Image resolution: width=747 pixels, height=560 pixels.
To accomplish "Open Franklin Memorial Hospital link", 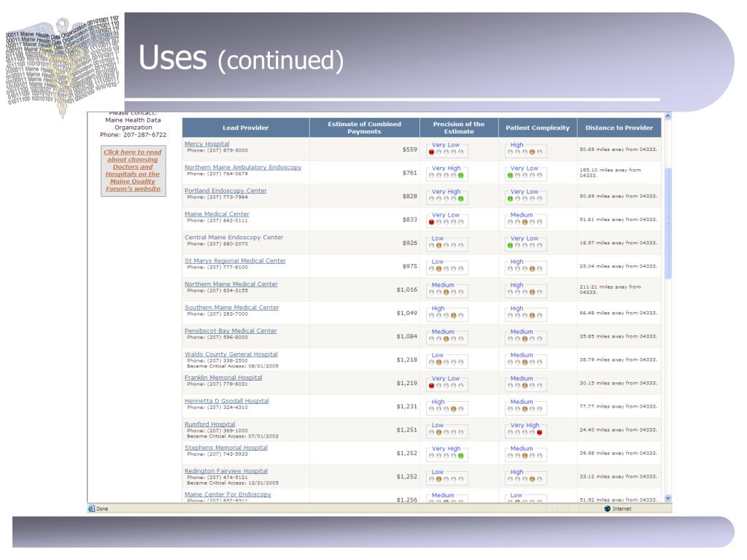I will coord(223,377).
